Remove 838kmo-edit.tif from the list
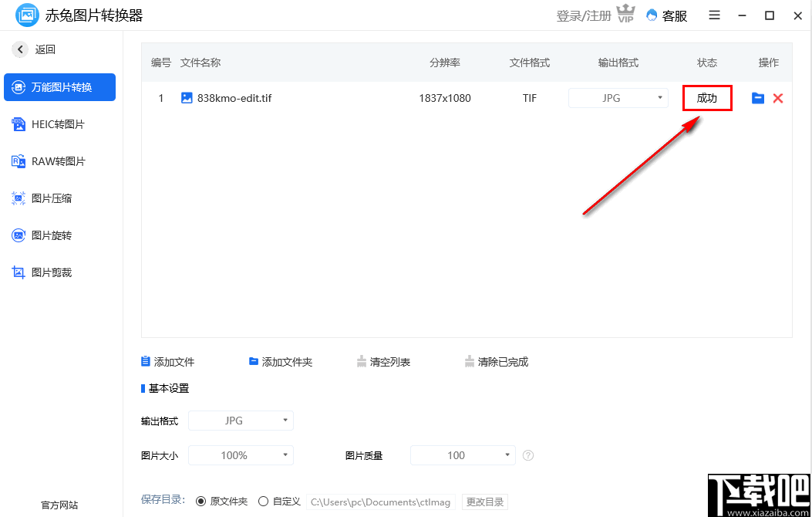The width and height of the screenshot is (812, 517). [778, 98]
